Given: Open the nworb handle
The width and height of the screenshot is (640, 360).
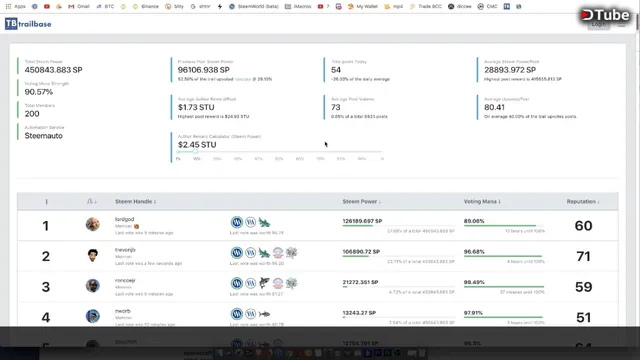Looking at the screenshot, I should click(123, 311).
